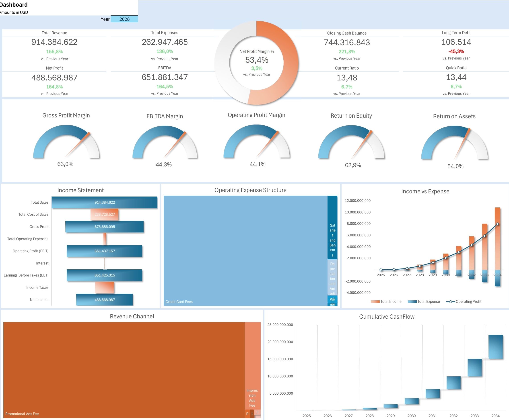The height and width of the screenshot is (420, 509).
Task: Select the Impression Ads Fee treemap block
Action: coord(253,365)
